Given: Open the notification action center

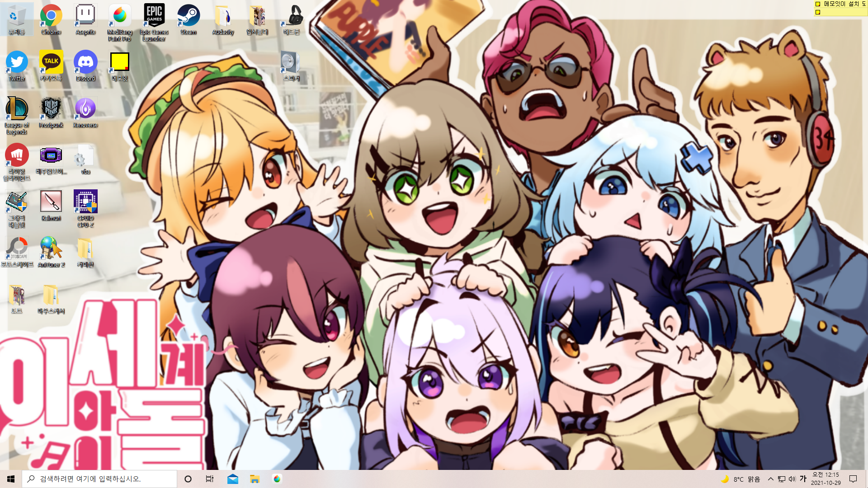Looking at the screenshot, I should 853,479.
